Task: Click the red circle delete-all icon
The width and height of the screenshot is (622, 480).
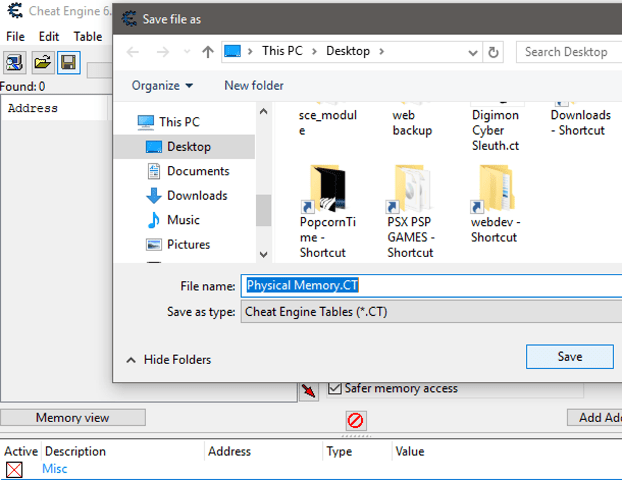Action: 355,420
